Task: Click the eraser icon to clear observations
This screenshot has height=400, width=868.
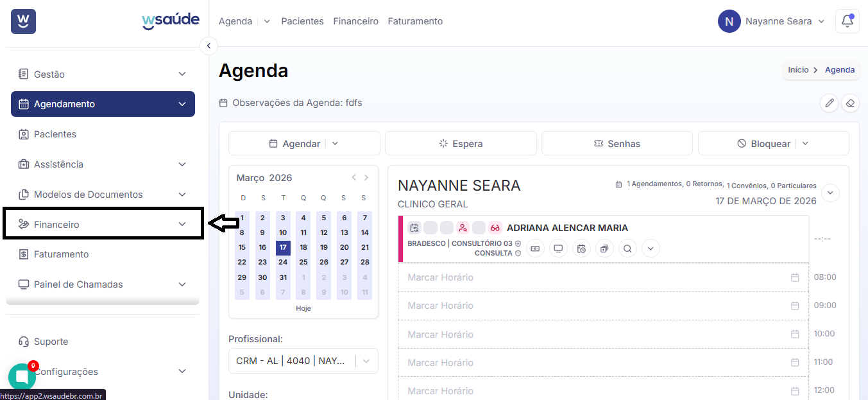Action: [850, 103]
